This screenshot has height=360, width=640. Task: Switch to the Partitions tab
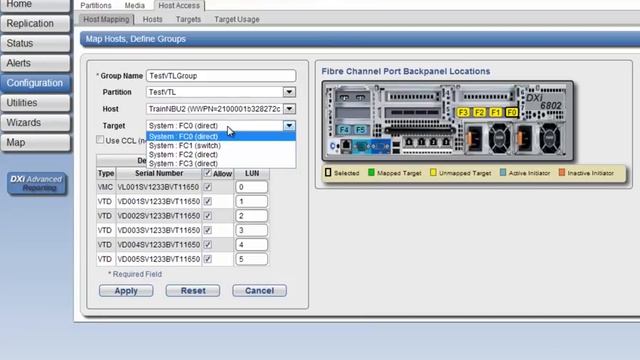tap(96, 5)
